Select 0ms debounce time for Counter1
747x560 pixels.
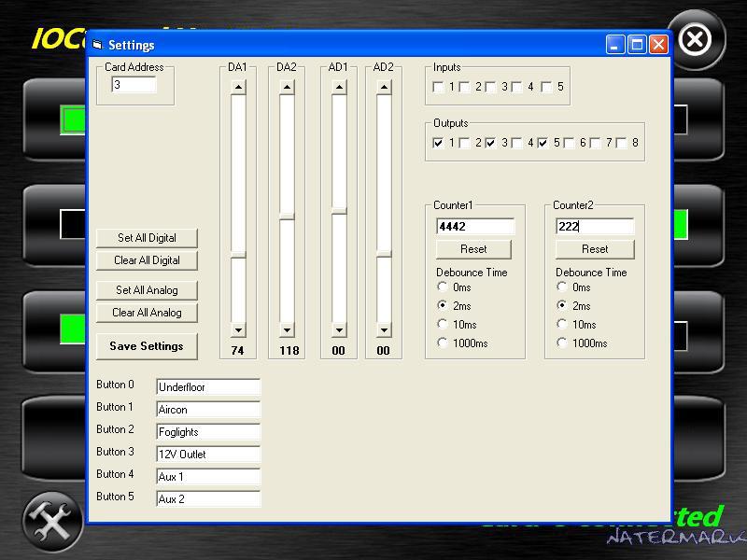coord(443,287)
